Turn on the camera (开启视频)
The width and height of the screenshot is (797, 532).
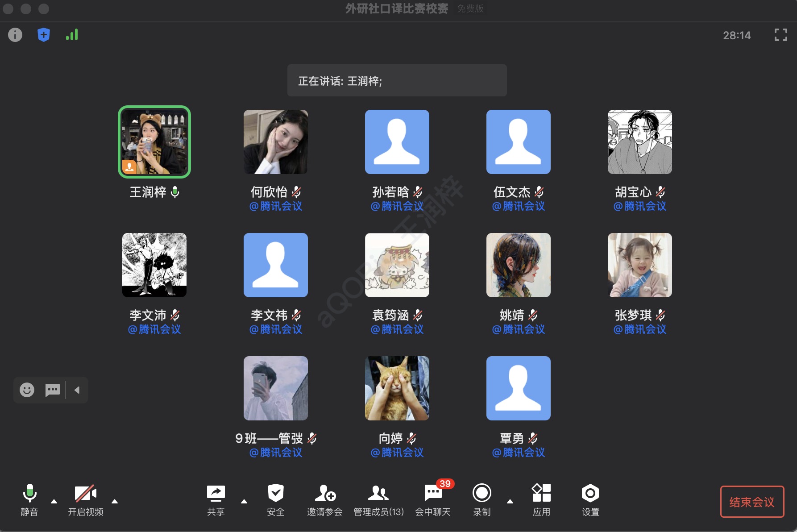pos(85,494)
